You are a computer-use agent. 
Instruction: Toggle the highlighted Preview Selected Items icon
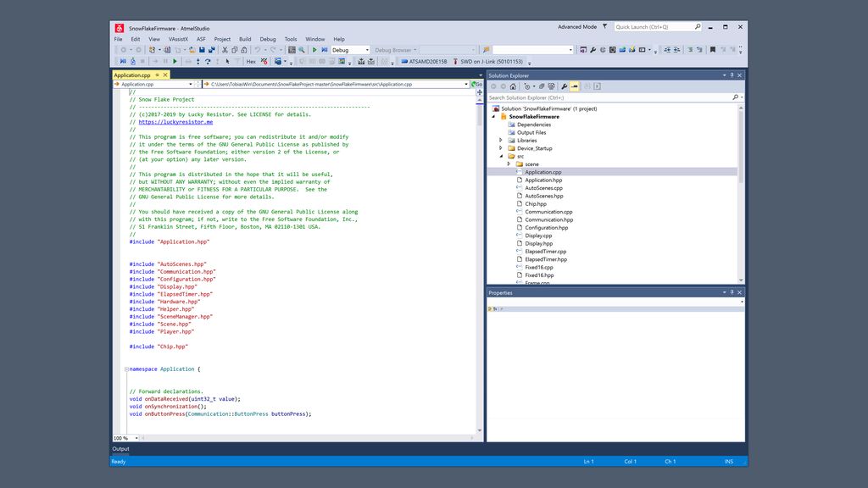[x=575, y=86]
